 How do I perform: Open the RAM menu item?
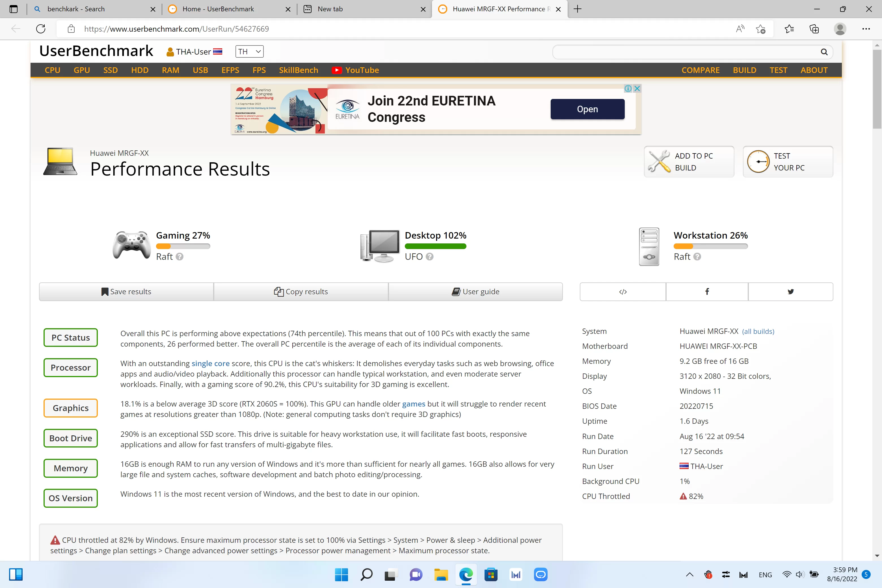171,70
